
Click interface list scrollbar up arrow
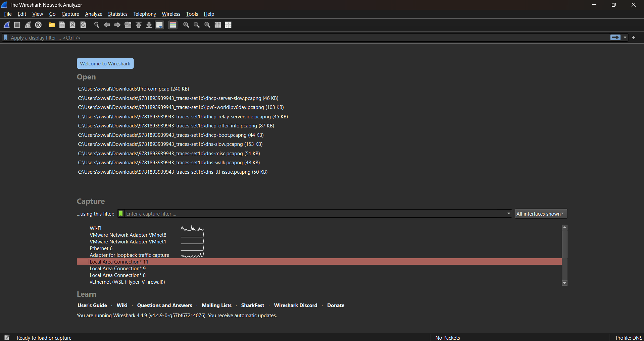click(564, 227)
